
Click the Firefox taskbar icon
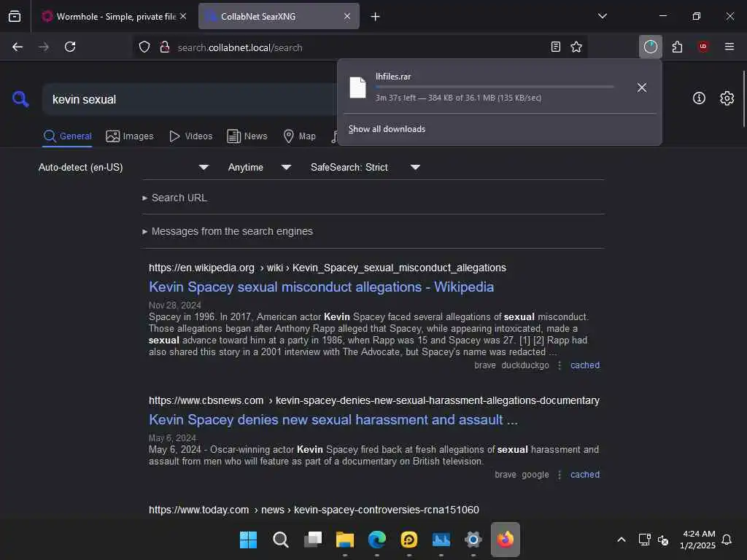click(x=506, y=540)
